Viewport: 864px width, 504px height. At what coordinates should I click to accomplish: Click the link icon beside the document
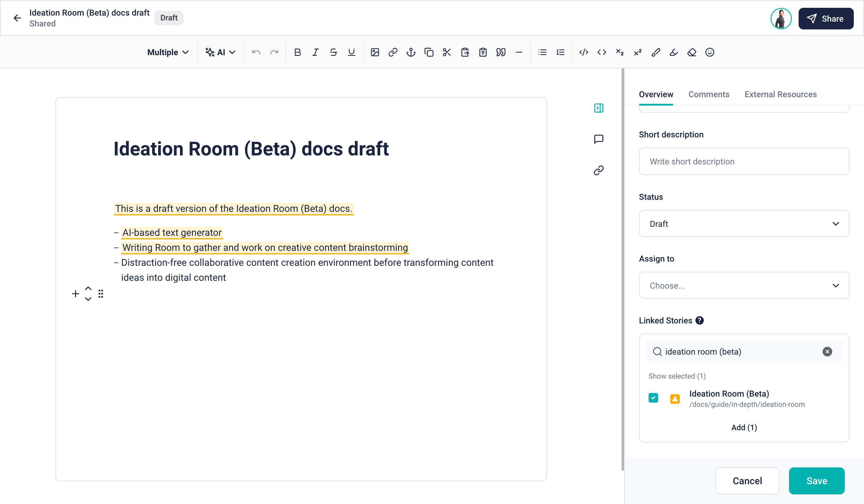pyautogui.click(x=598, y=170)
